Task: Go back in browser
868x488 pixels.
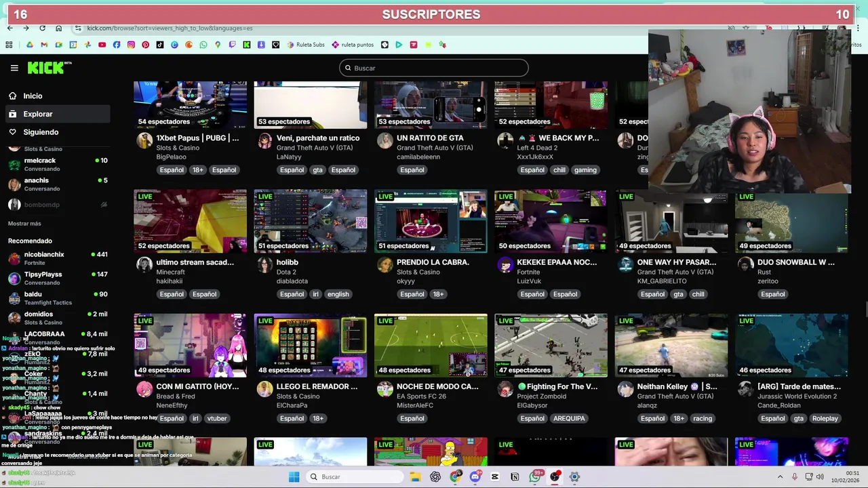Action: [9, 28]
